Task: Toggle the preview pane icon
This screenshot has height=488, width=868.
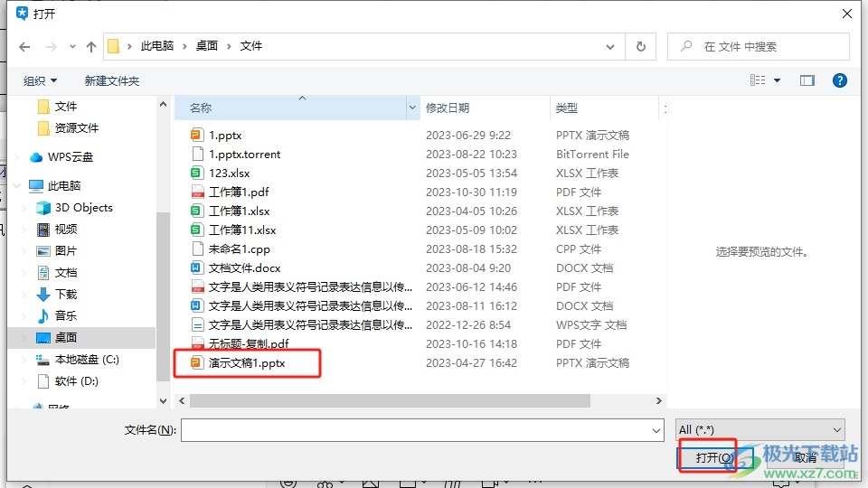Action: click(x=807, y=80)
